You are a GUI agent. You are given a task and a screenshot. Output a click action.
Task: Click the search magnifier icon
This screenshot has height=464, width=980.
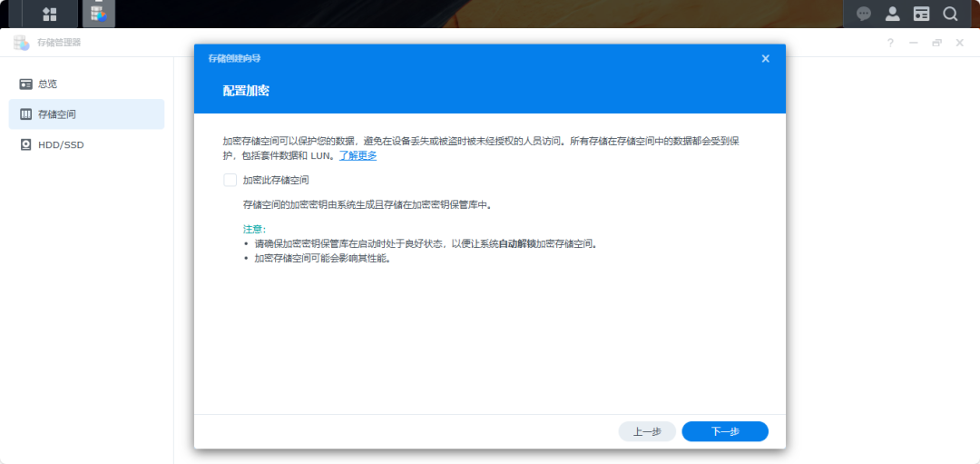[x=950, y=14]
